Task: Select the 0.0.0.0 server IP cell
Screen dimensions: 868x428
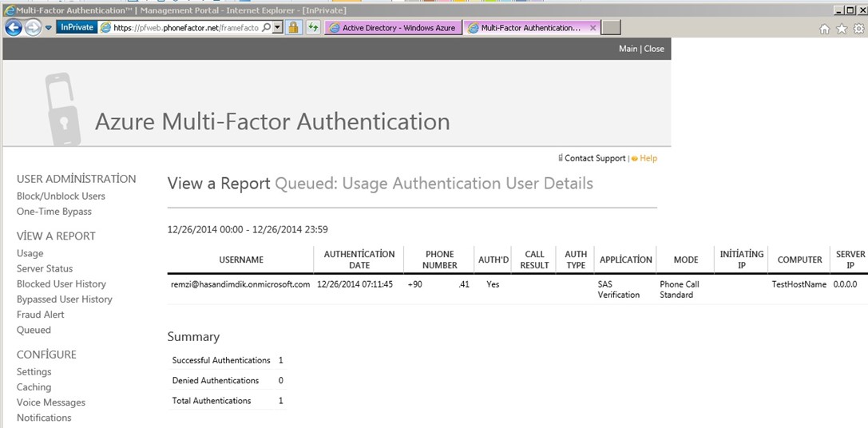Action: (846, 284)
